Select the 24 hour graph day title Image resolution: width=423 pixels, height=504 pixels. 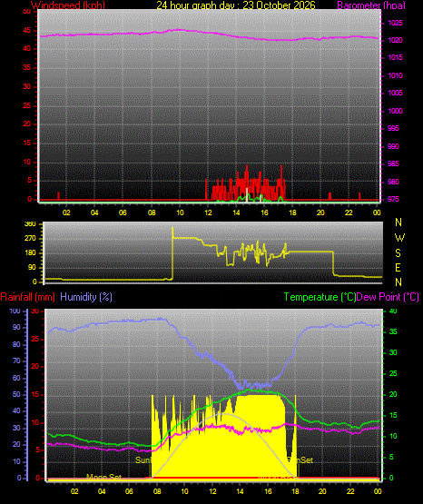236,5
